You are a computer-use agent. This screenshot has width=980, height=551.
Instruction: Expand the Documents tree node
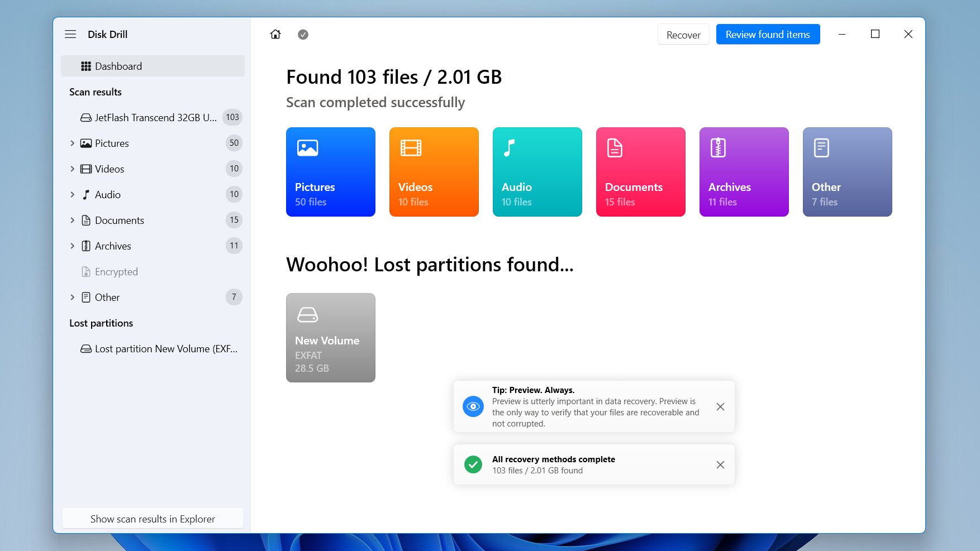(72, 221)
